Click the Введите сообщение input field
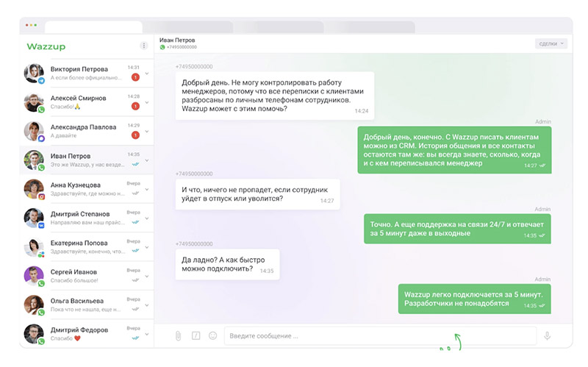Image resolution: width=588 pixels, height=367 pixels. [x=379, y=336]
